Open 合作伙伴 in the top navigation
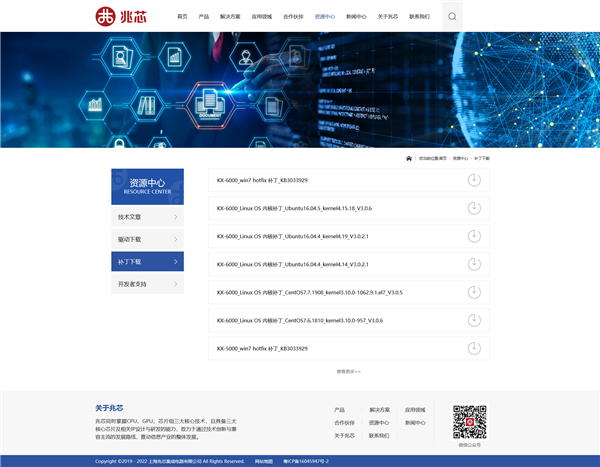This screenshot has width=600, height=467. point(293,16)
